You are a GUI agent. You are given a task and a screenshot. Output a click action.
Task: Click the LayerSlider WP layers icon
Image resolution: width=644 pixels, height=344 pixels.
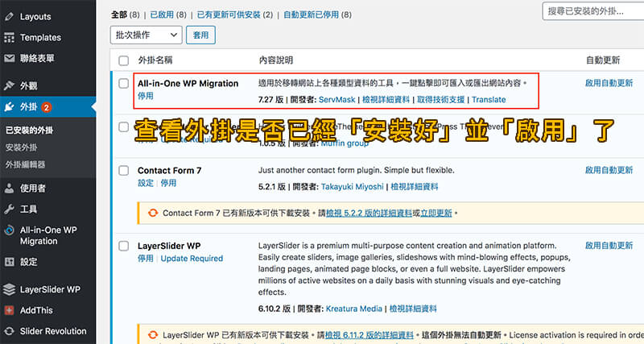(x=9, y=289)
